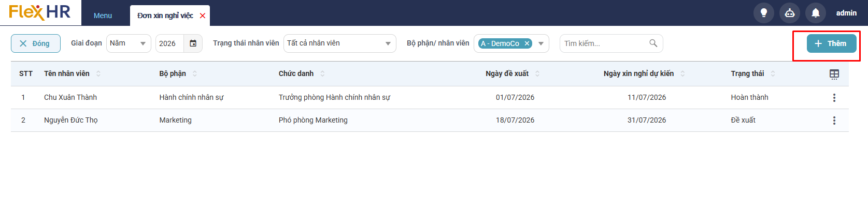
Task: Click the search magnifier icon
Action: coord(653,43)
